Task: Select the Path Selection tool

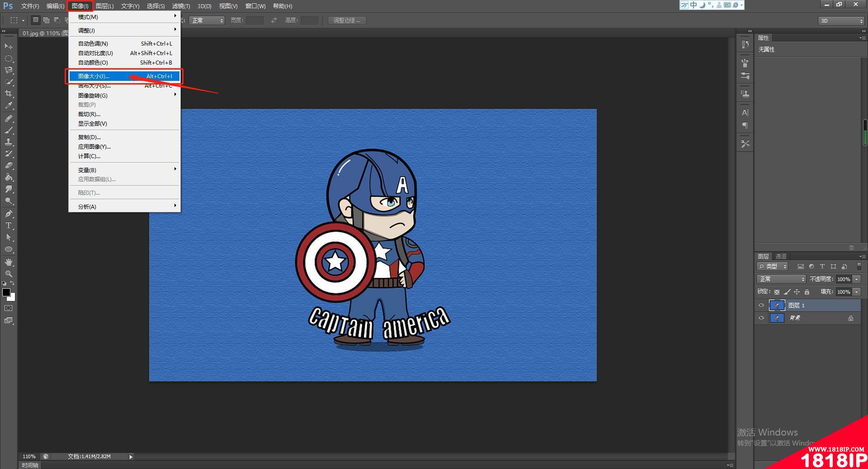Action: [x=9, y=237]
